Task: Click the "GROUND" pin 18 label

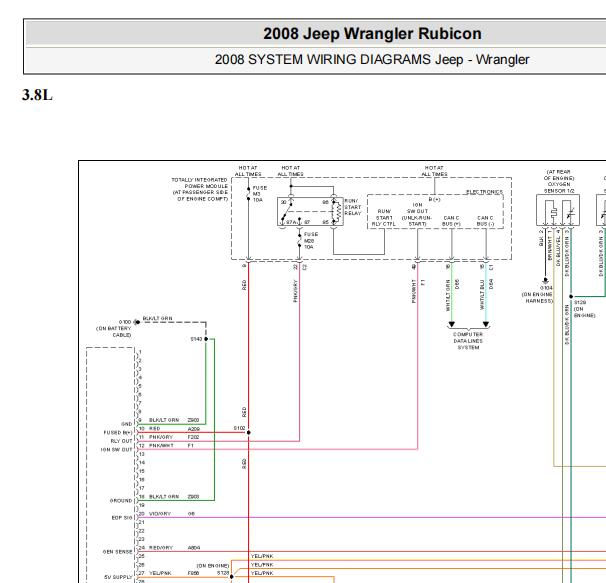Action: [x=121, y=501]
